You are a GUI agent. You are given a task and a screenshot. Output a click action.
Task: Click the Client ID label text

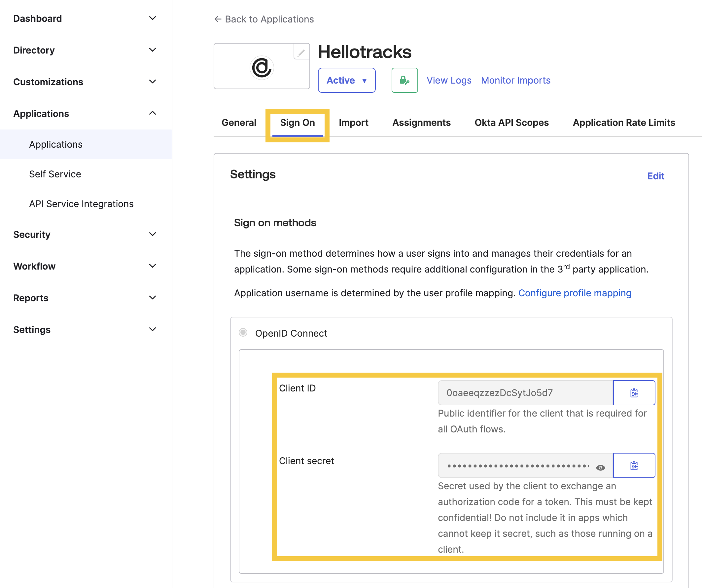[x=297, y=388]
